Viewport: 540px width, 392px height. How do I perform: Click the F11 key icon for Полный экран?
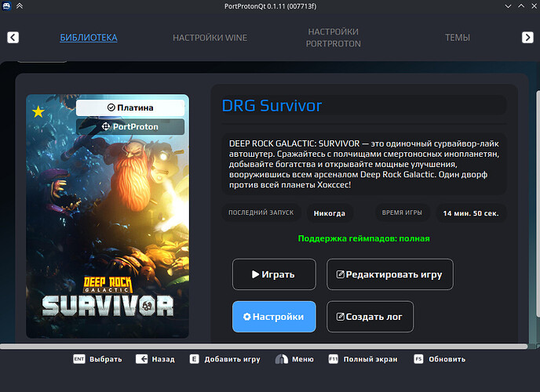(334, 359)
